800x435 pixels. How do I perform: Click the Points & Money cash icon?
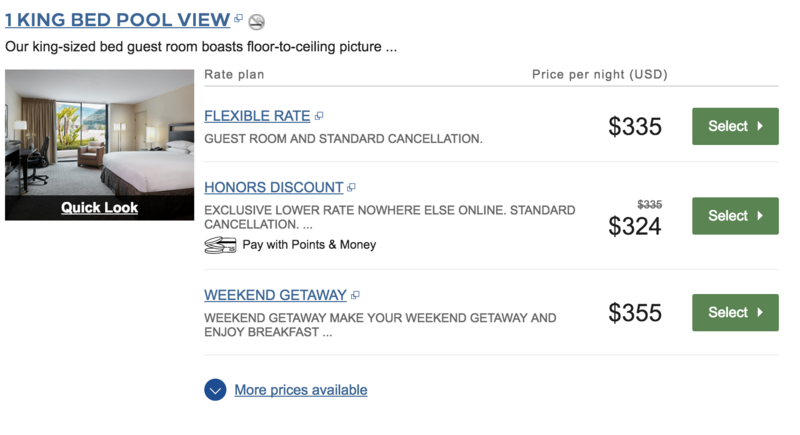(220, 245)
